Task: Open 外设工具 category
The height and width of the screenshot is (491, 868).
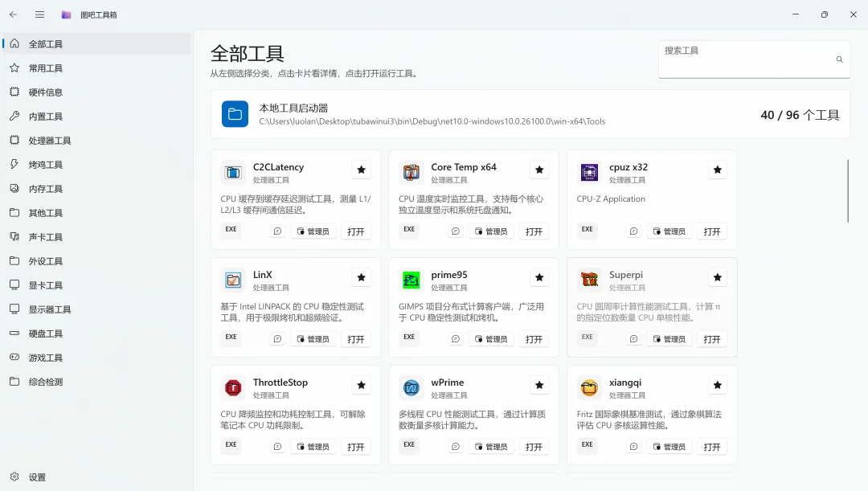Action: coord(97,261)
